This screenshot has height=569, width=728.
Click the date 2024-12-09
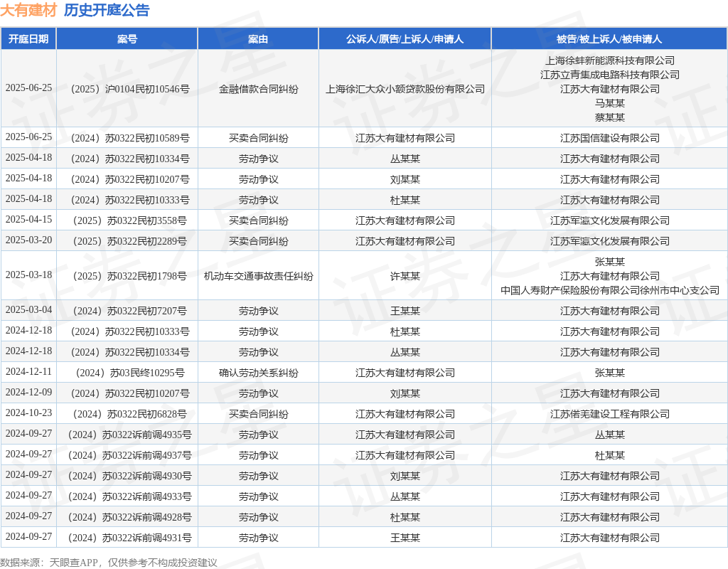coord(28,392)
